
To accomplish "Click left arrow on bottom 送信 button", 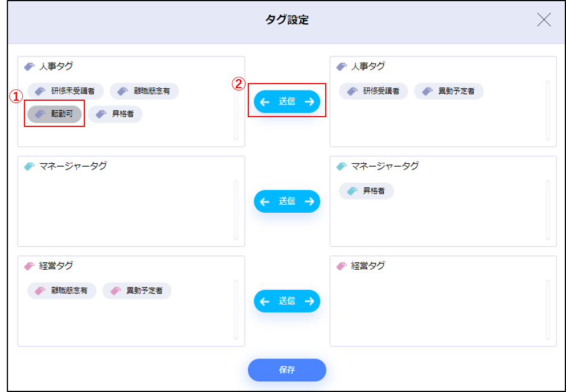I will click(264, 301).
